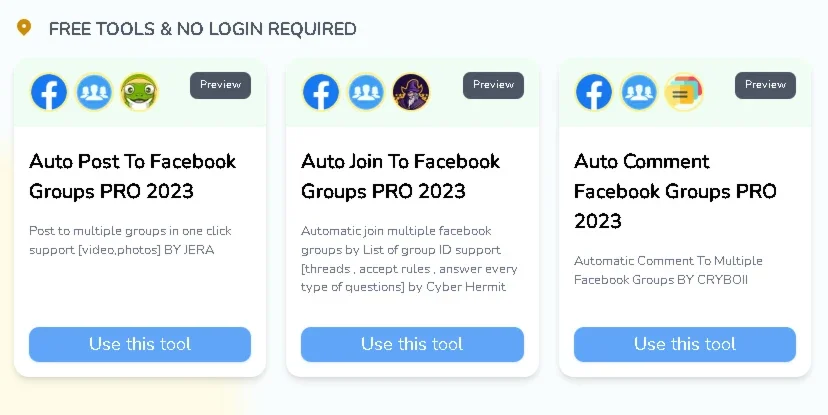
Task: Open the Auto Comment Facebook Groups PRO title
Action: [675, 191]
